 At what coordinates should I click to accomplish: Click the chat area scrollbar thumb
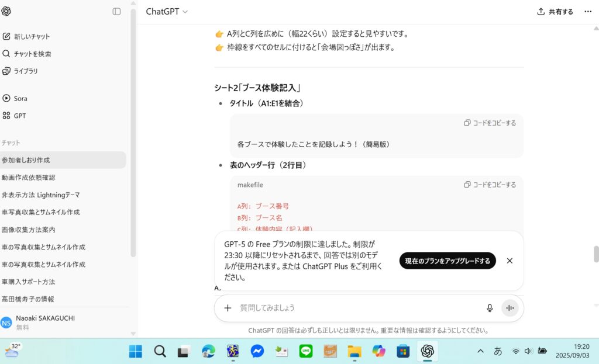click(x=596, y=254)
